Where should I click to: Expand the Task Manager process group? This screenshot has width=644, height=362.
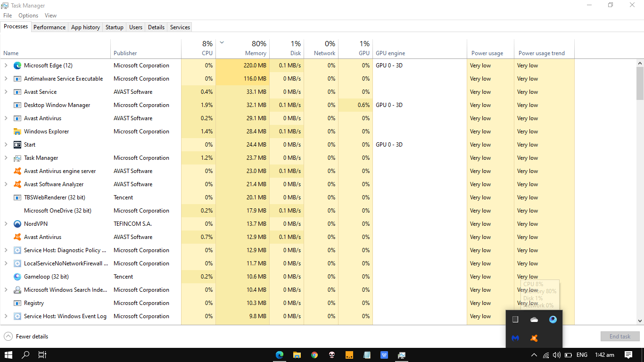point(6,158)
